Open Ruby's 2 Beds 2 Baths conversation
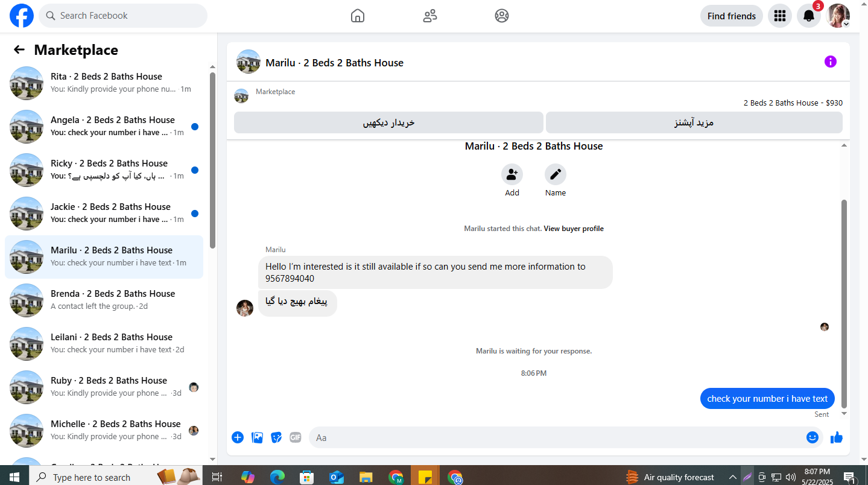 pyautogui.click(x=104, y=387)
